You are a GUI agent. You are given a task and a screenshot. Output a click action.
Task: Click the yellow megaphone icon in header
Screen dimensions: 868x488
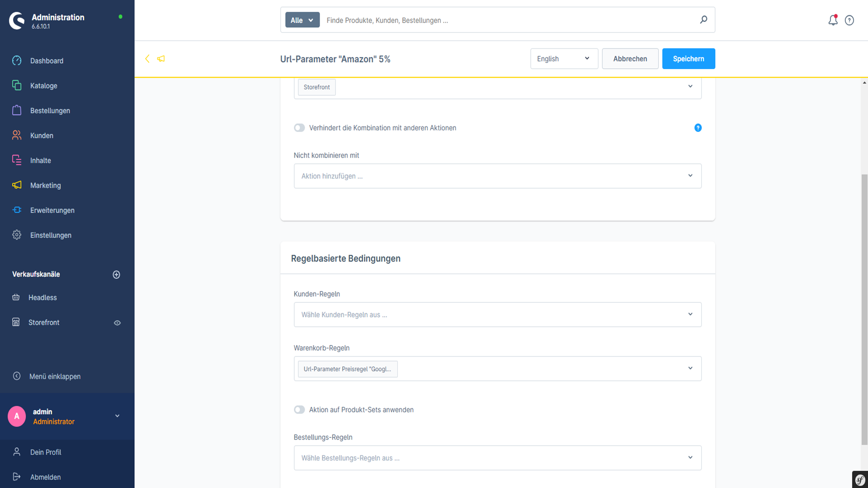click(x=161, y=59)
